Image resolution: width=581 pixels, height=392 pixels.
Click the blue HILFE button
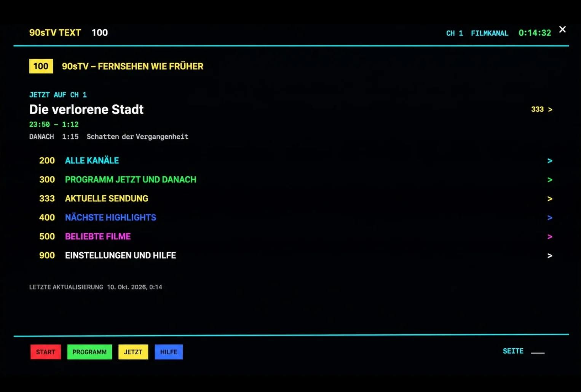[x=169, y=352]
